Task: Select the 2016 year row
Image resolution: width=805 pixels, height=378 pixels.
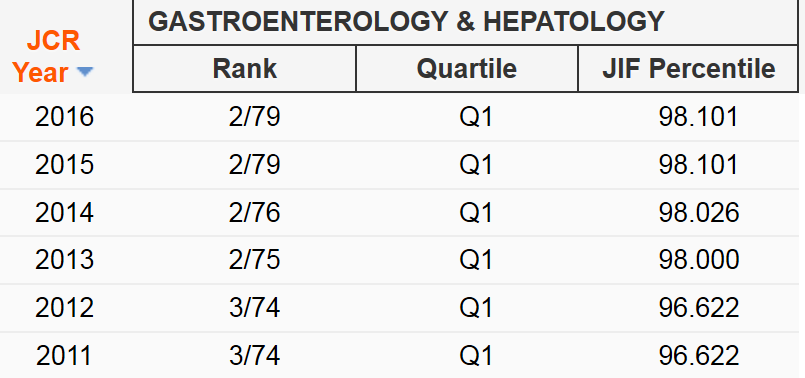Action: point(402,117)
